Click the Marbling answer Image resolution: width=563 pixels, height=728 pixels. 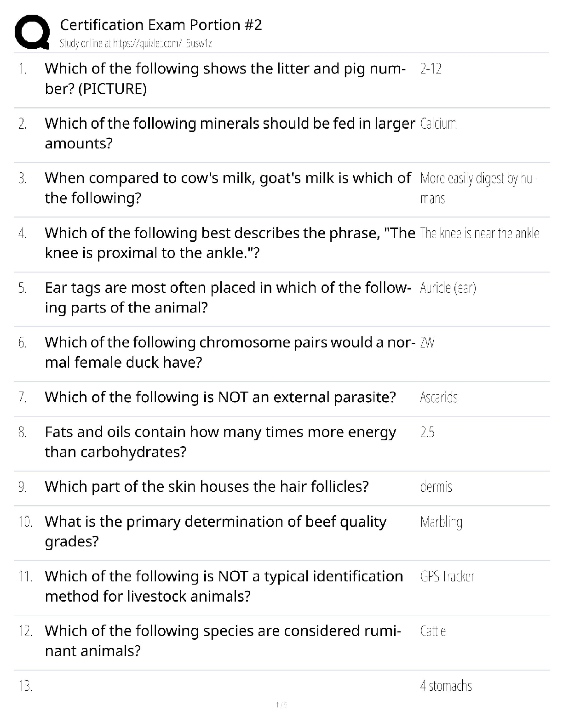[441, 522]
